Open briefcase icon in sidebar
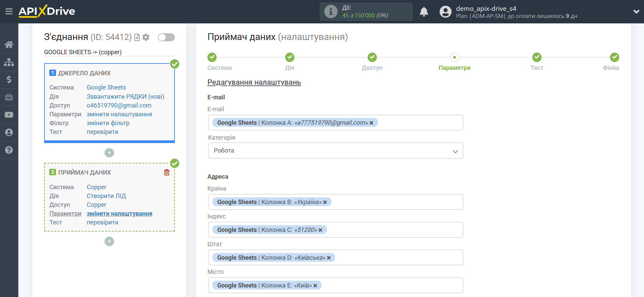The height and width of the screenshot is (297, 644). click(9, 97)
